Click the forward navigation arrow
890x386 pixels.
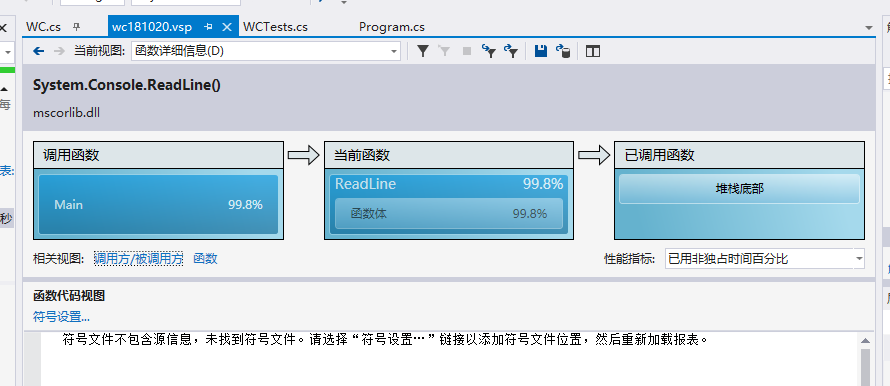point(59,51)
